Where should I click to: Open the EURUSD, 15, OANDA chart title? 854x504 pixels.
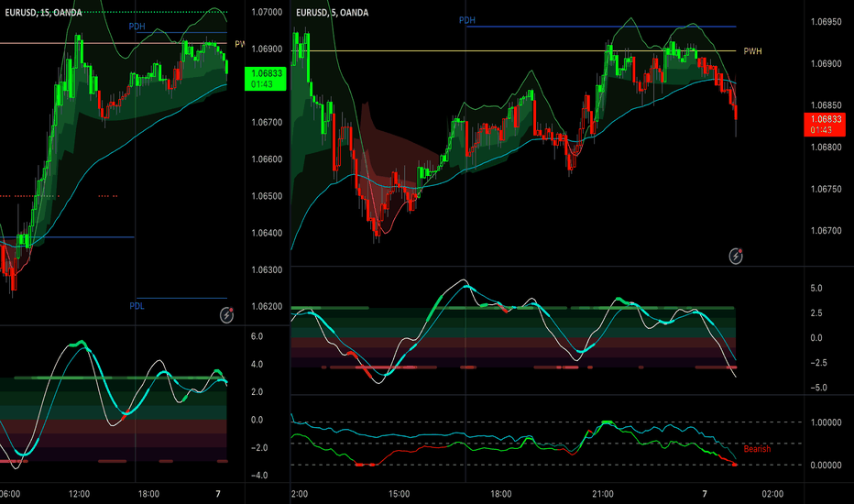coord(44,13)
